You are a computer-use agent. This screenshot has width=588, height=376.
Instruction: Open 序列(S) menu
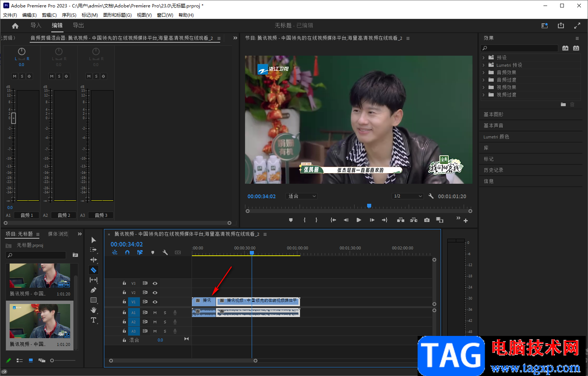69,15
